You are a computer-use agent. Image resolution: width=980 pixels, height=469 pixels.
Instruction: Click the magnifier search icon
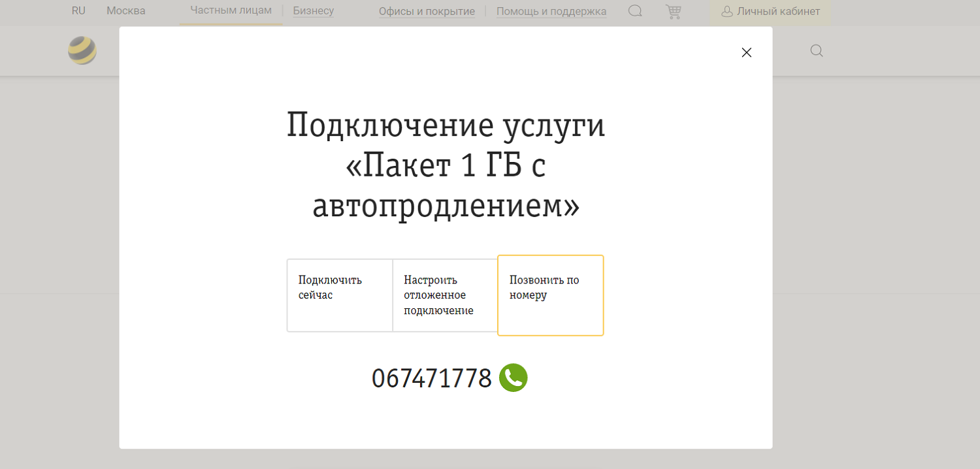point(817,51)
